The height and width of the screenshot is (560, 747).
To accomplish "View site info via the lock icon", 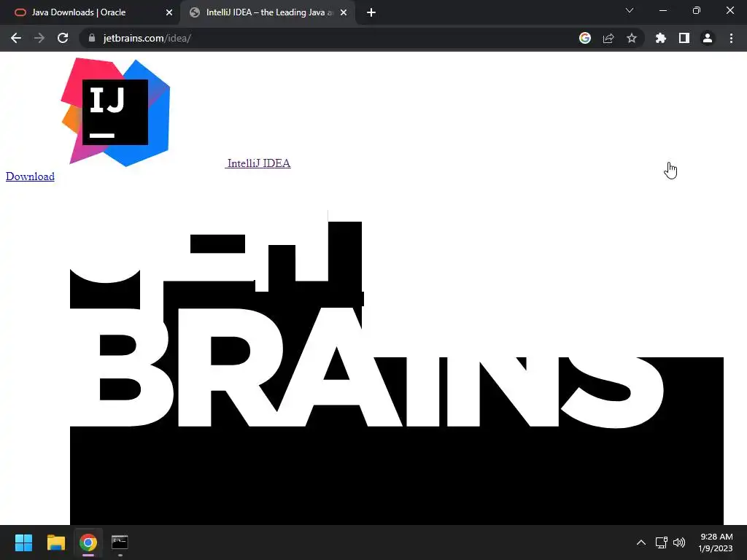I will click(92, 38).
